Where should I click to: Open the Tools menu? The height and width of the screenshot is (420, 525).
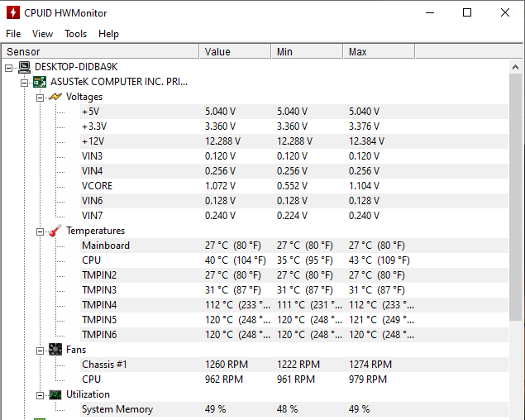(x=76, y=34)
